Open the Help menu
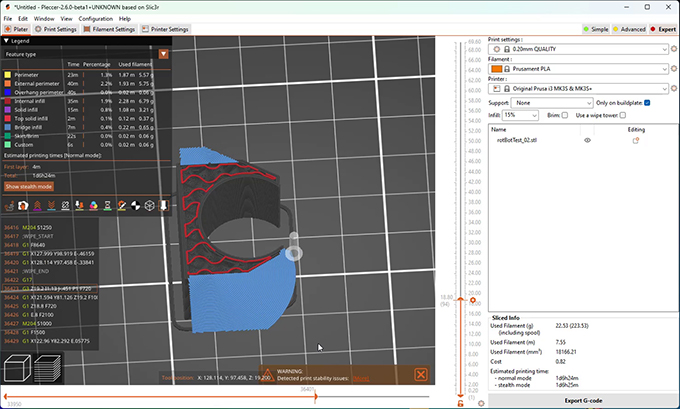The height and width of the screenshot is (409, 680). click(125, 19)
